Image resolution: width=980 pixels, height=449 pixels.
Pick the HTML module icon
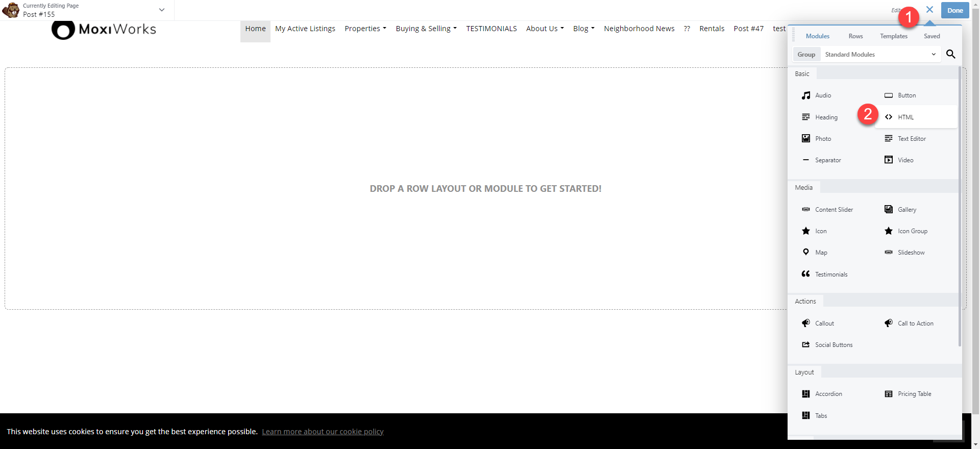coord(889,117)
